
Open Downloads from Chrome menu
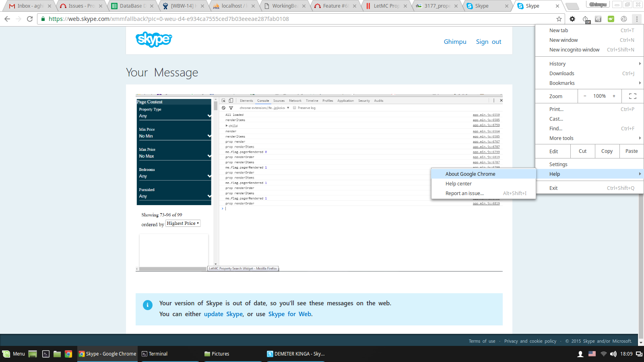coord(590,73)
